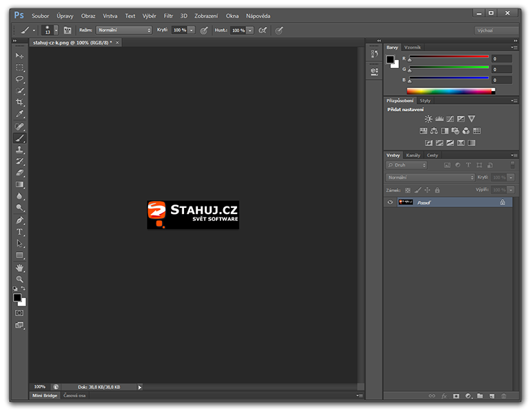The height and width of the screenshot is (413, 532).
Task: Open the Výchozí workspace dropdown
Action: tap(496, 30)
